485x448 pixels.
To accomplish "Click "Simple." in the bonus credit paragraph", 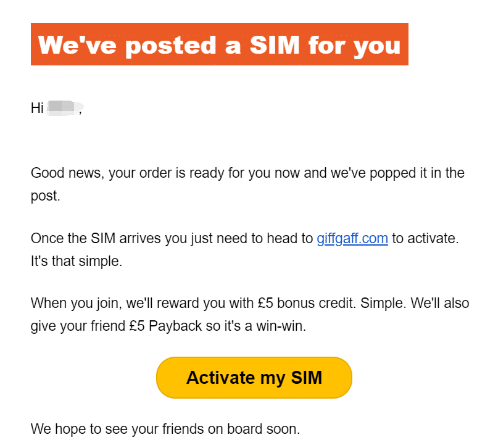I will (383, 303).
